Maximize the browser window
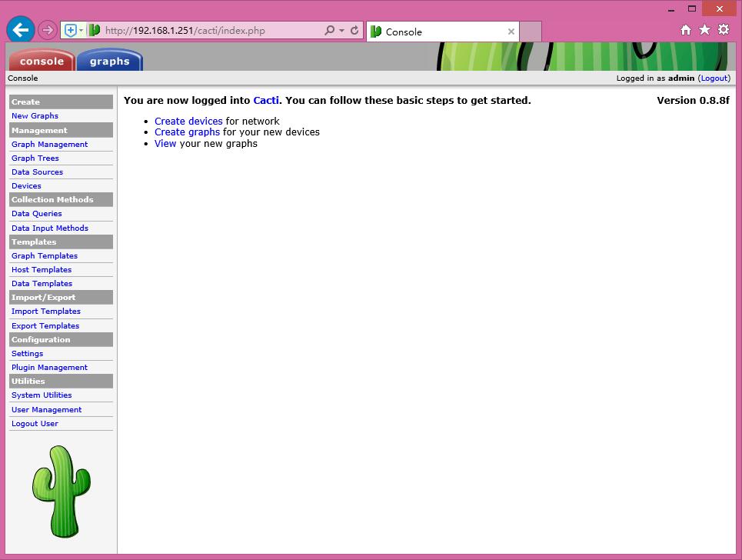 tap(692, 8)
